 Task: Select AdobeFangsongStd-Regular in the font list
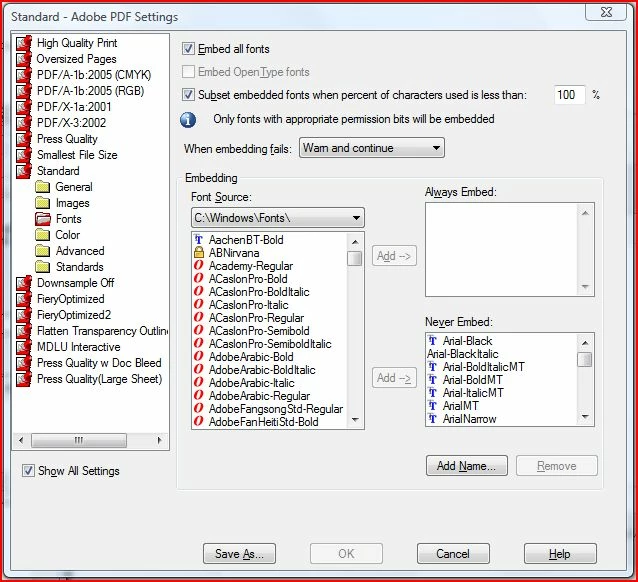[x=276, y=409]
